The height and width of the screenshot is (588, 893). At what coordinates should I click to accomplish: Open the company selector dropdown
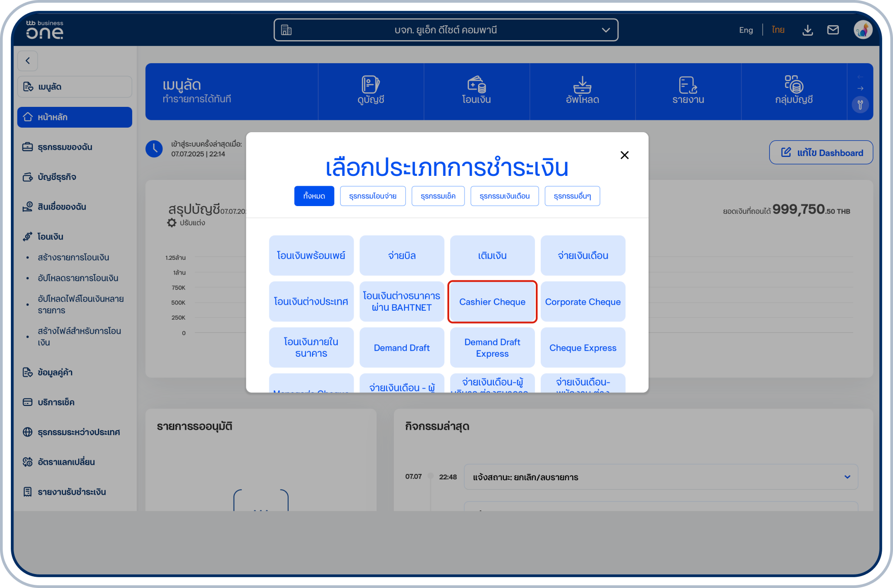click(x=446, y=30)
